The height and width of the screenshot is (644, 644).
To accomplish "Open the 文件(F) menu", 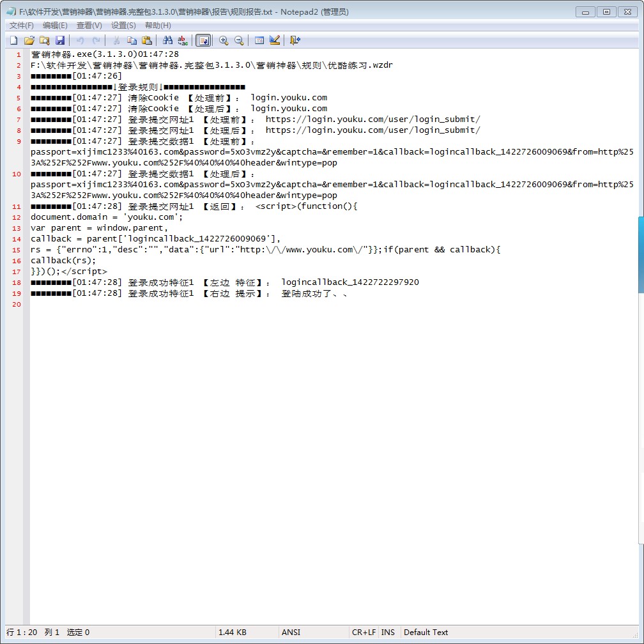I will point(22,26).
